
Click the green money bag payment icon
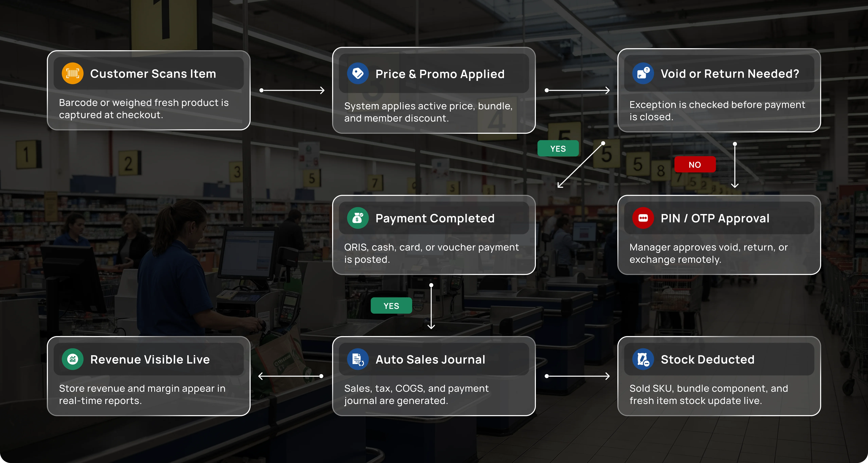358,218
